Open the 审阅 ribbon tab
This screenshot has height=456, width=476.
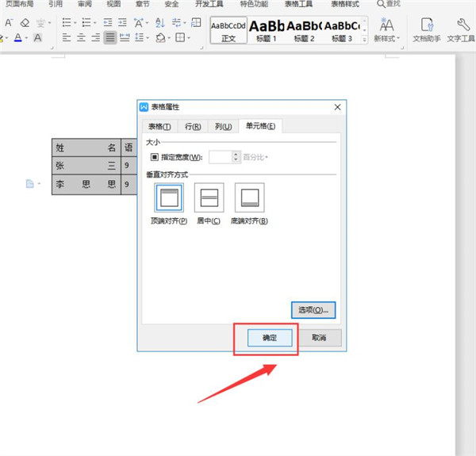85,4
